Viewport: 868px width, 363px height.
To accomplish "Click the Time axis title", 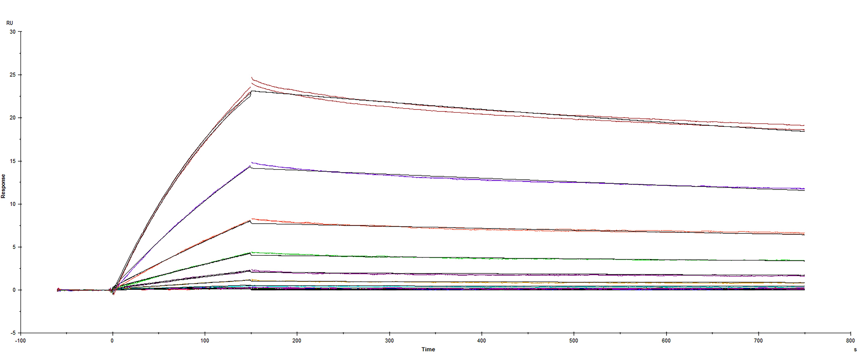I will (428, 349).
